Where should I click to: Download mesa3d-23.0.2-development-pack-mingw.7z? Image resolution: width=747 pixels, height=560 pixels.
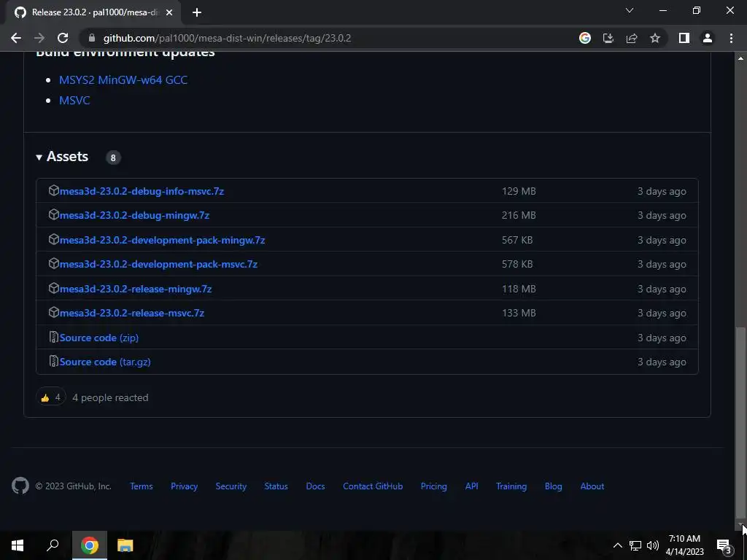163,240
